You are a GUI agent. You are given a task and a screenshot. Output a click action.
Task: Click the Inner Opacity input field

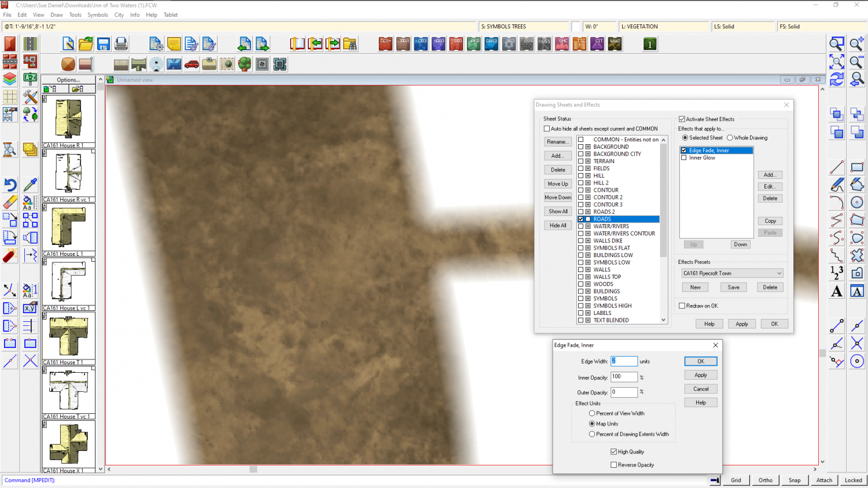624,377
